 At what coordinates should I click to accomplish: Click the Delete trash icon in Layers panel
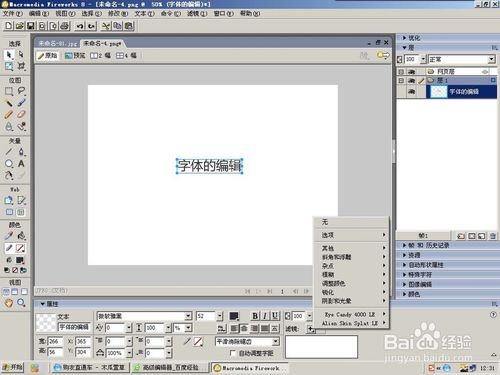pyautogui.click(x=493, y=236)
